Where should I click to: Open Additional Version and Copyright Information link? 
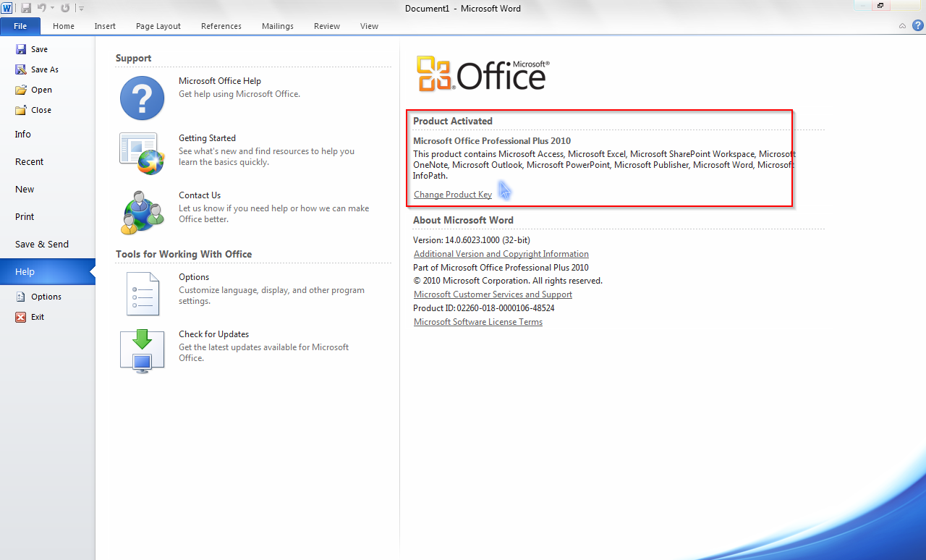501,254
